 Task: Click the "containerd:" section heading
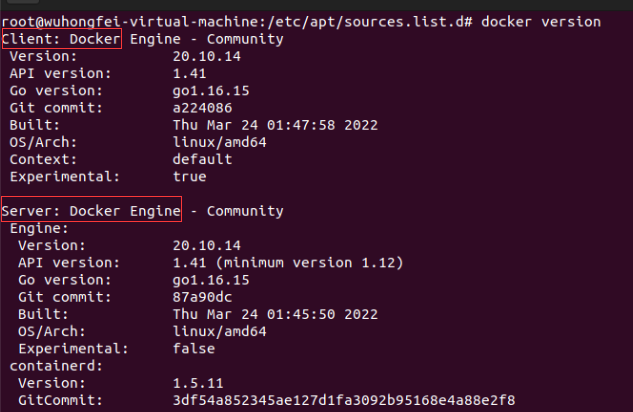[x=47, y=366]
